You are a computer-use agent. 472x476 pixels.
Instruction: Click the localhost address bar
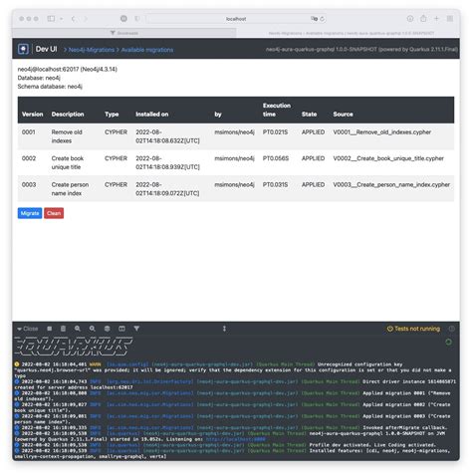coord(236,19)
